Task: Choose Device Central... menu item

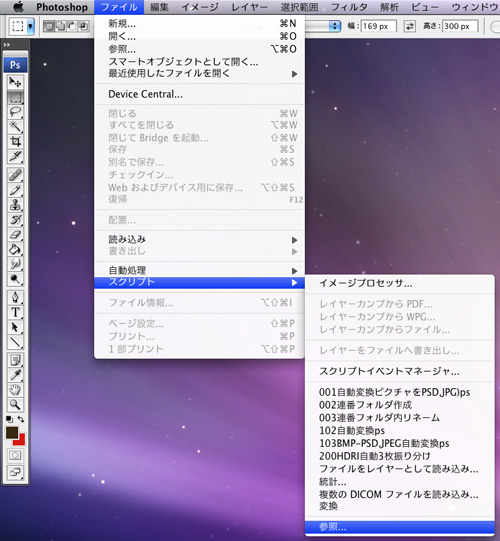Action: tap(199, 94)
